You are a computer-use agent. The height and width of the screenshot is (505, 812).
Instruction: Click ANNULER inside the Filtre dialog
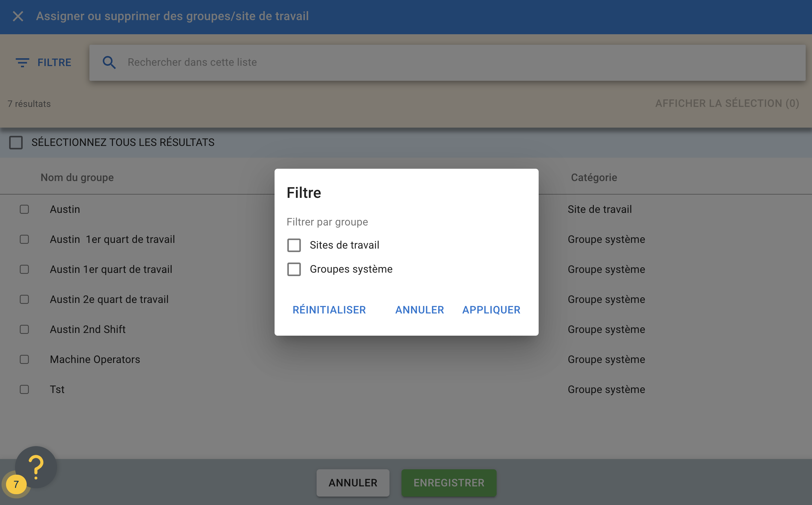pyautogui.click(x=420, y=310)
